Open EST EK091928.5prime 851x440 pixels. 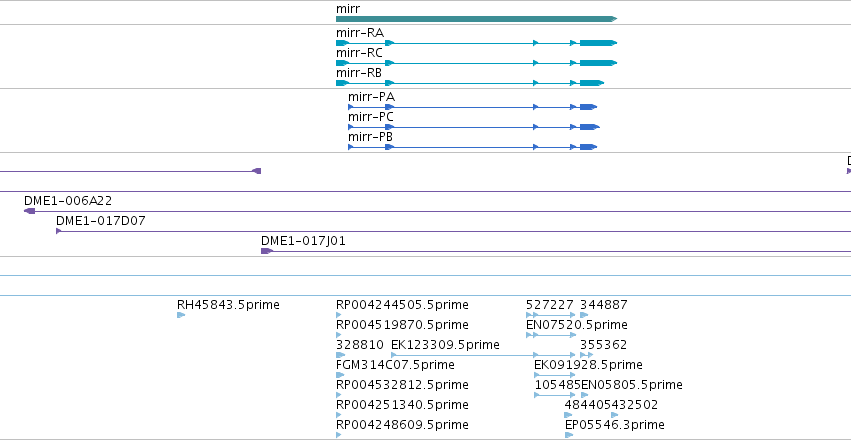[588, 365]
